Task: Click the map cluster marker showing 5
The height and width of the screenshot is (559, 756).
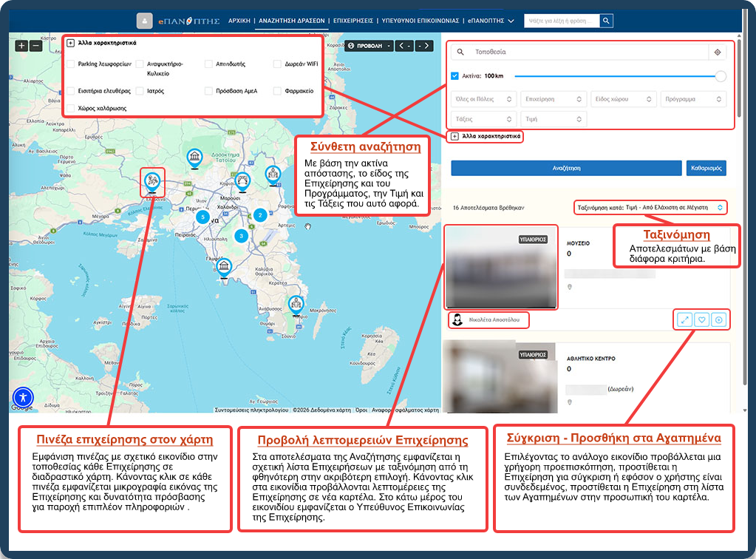Action: tap(203, 217)
